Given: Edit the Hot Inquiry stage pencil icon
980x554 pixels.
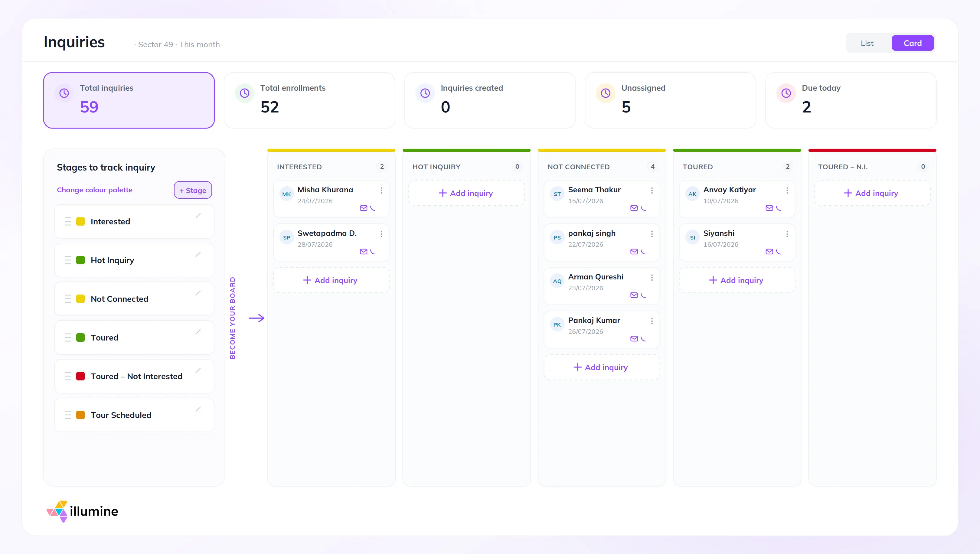Looking at the screenshot, I should pos(198,255).
